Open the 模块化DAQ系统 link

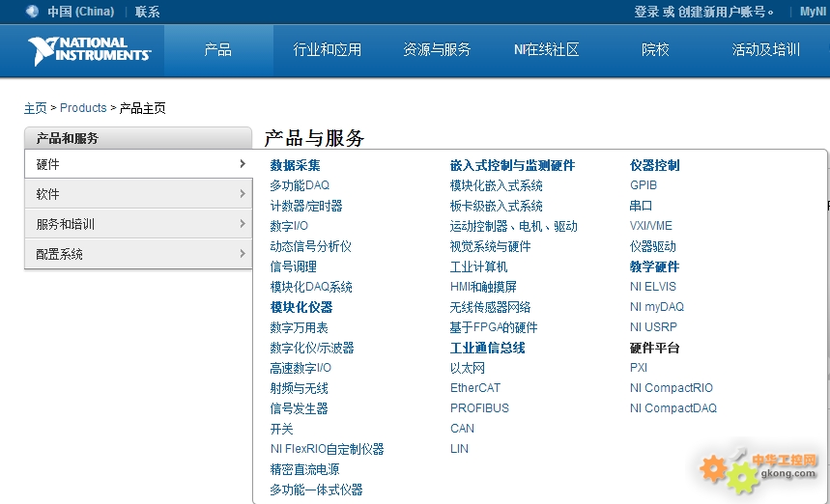tap(311, 287)
